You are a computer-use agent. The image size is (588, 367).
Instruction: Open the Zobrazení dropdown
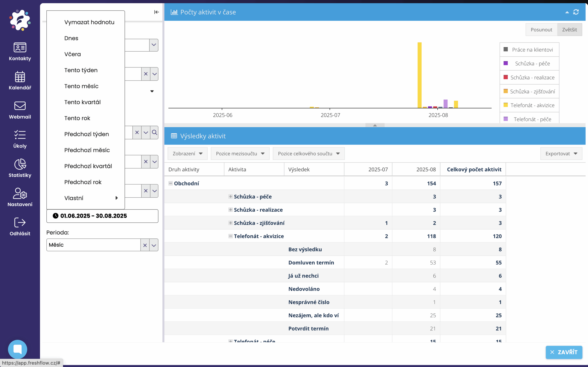187,153
